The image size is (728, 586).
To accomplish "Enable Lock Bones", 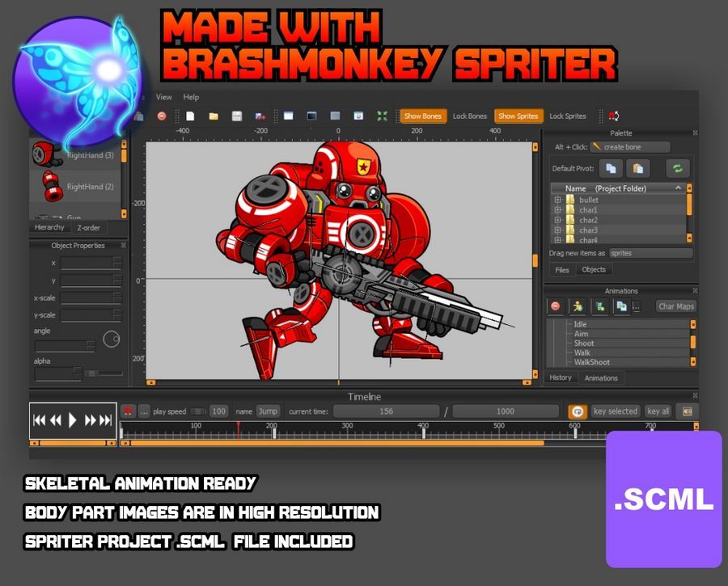I will [470, 116].
